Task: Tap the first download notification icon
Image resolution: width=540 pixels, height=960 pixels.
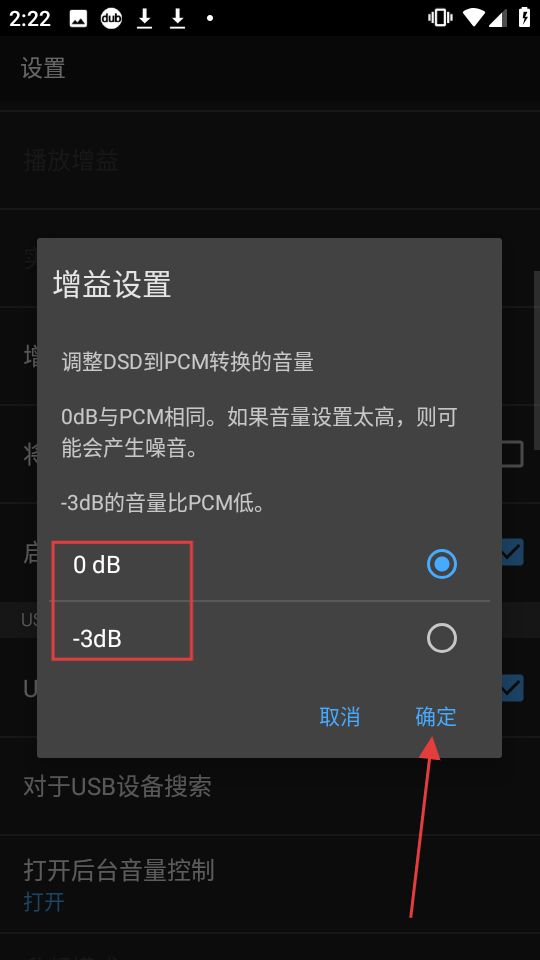Action: coord(144,18)
